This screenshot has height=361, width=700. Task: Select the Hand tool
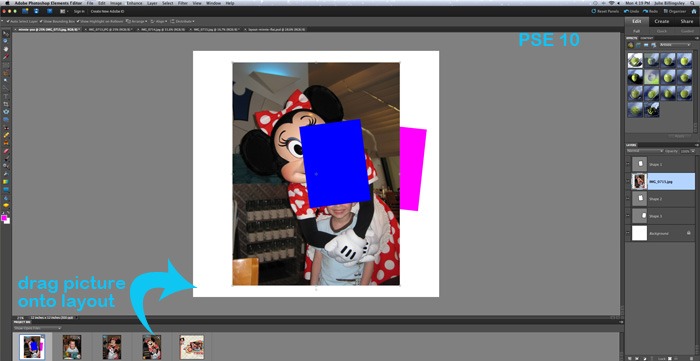point(6,49)
